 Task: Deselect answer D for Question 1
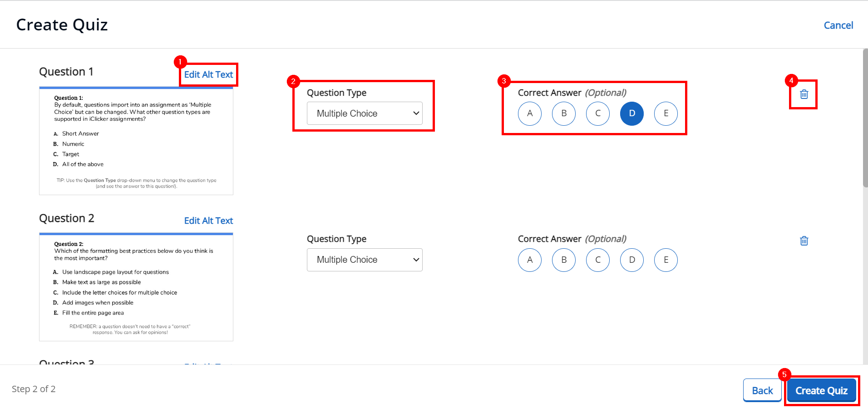pyautogui.click(x=631, y=113)
